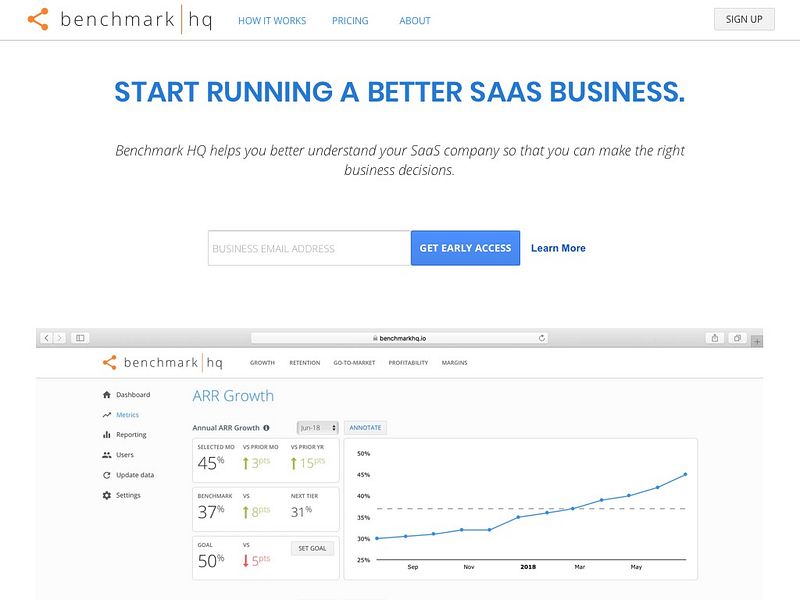
Task: Click the browser tab overview icon
Action: coord(738,337)
